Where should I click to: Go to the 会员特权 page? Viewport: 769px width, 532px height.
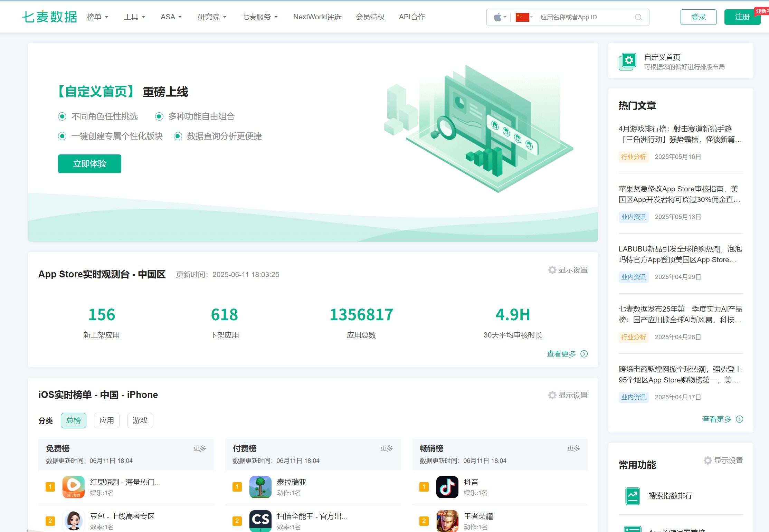point(370,17)
